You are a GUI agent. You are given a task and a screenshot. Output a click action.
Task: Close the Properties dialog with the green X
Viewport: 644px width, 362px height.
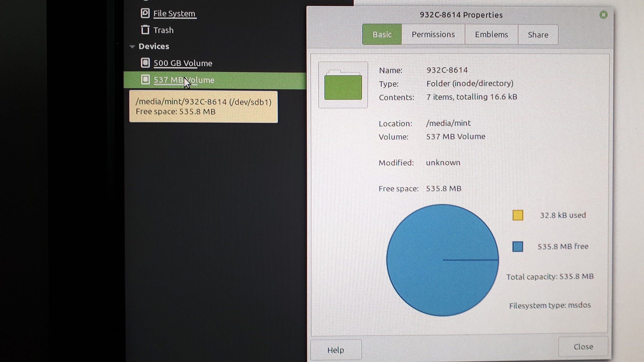tap(603, 15)
